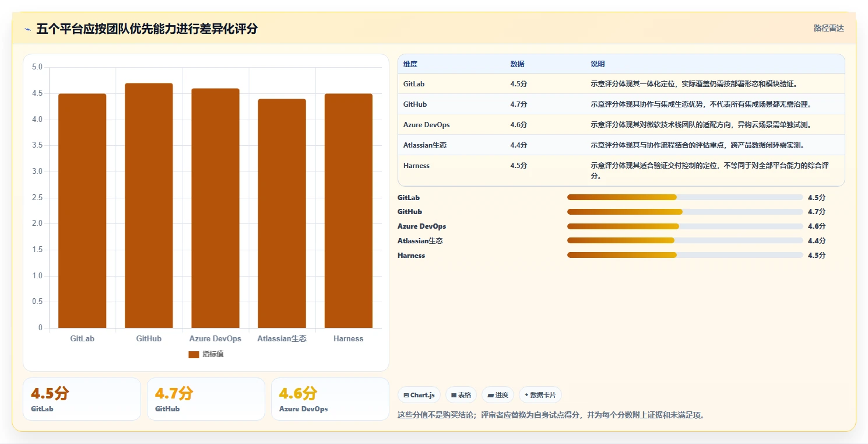Click the GitLab progress bar
The height and width of the screenshot is (444, 868).
click(x=685, y=197)
